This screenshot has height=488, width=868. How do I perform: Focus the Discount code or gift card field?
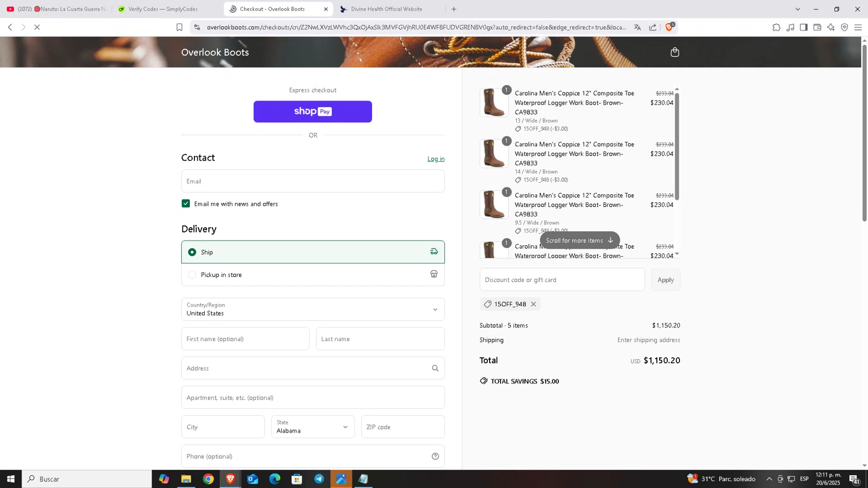pyautogui.click(x=562, y=280)
